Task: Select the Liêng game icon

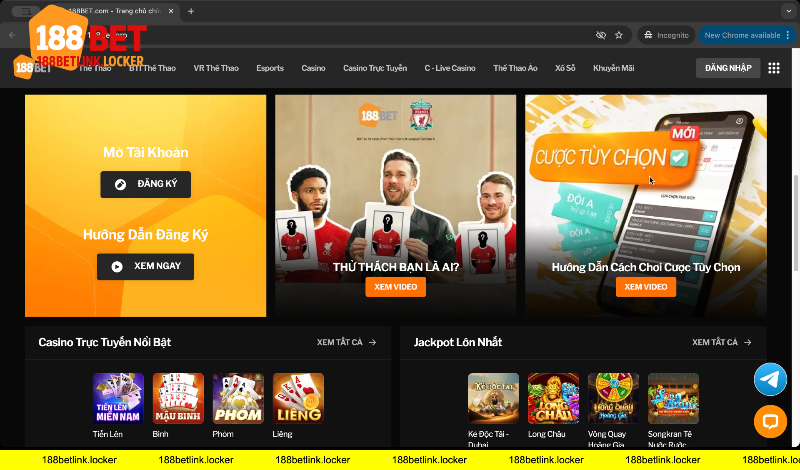Action: click(x=298, y=398)
